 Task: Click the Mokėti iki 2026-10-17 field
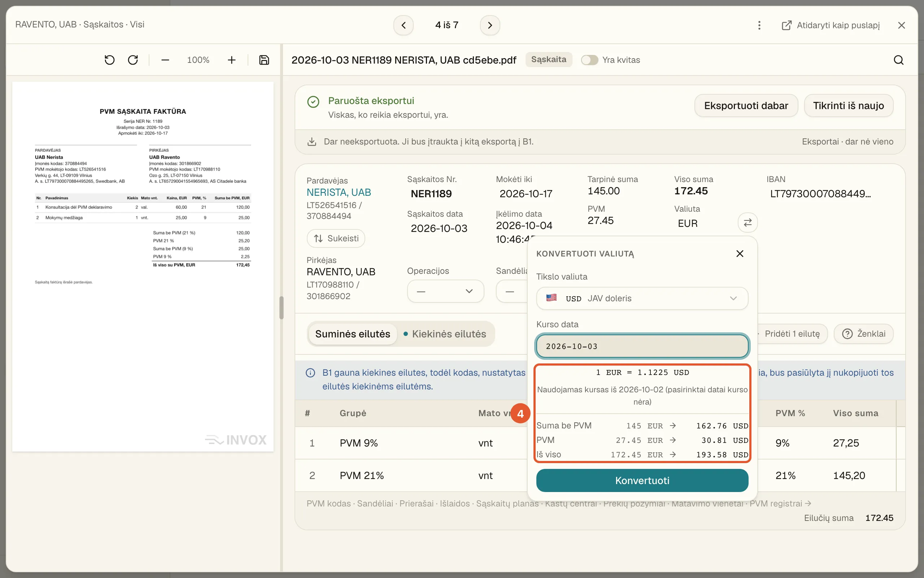(526, 194)
